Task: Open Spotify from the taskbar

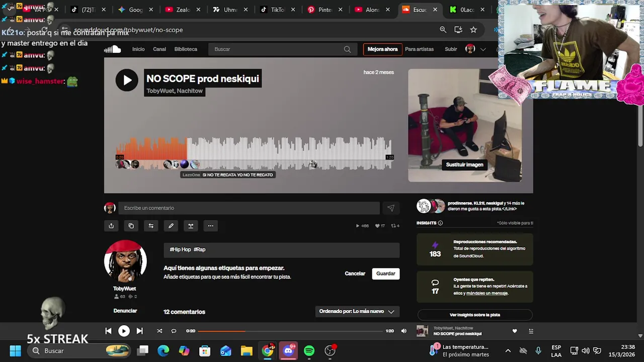Action: (x=309, y=350)
